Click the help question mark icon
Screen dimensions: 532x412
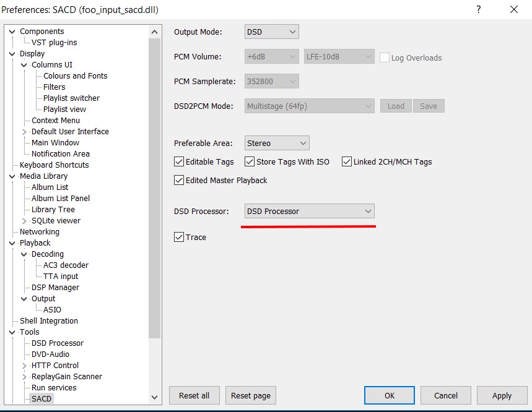[478, 10]
